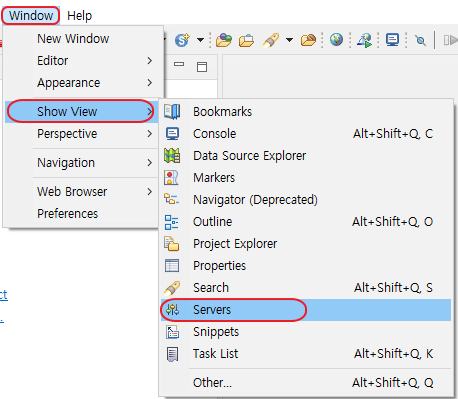Open the Window menu

(x=31, y=15)
